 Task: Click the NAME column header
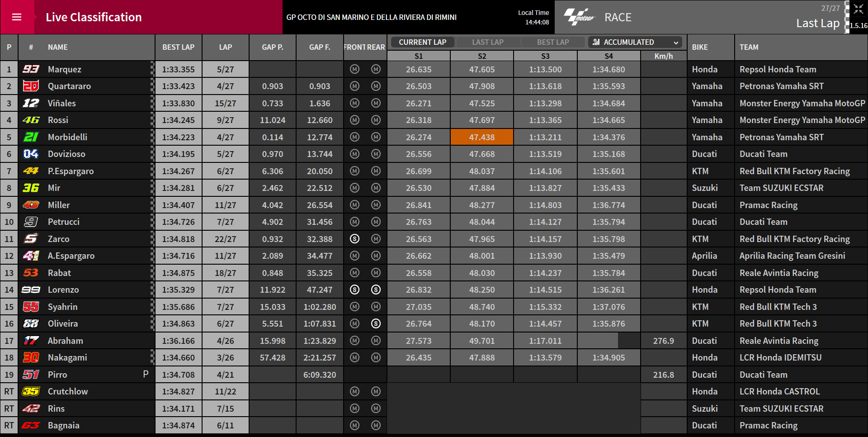pyautogui.click(x=58, y=47)
